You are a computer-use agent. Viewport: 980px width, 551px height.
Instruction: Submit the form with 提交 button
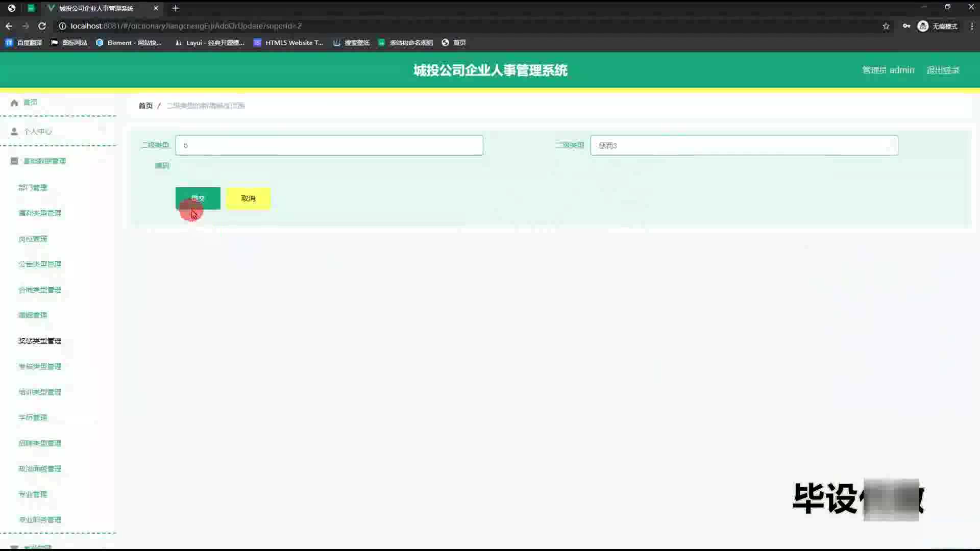tap(198, 198)
